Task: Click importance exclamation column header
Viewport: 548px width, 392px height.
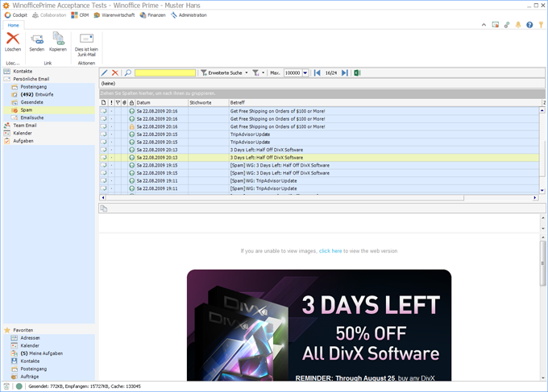Action: point(111,102)
